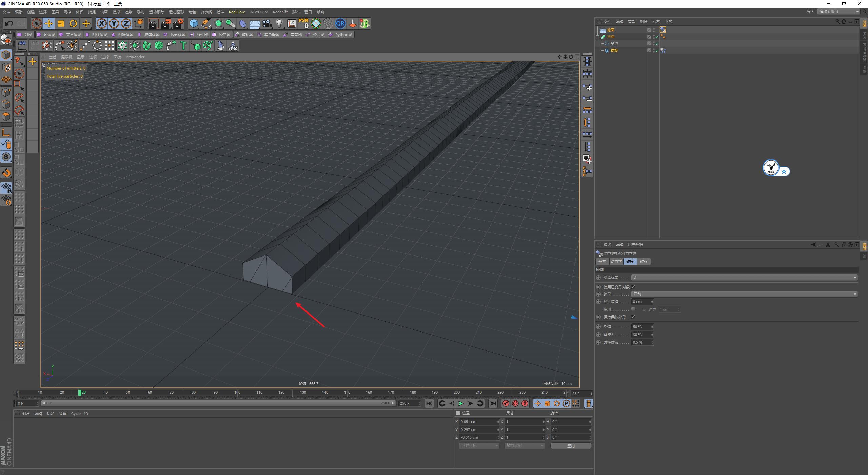Click the 应用 button in coordinates panel
This screenshot has width=868, height=475.
tap(571, 445)
